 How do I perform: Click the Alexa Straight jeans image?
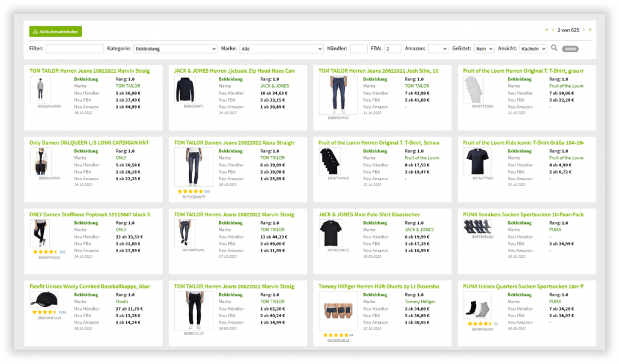coord(194,167)
